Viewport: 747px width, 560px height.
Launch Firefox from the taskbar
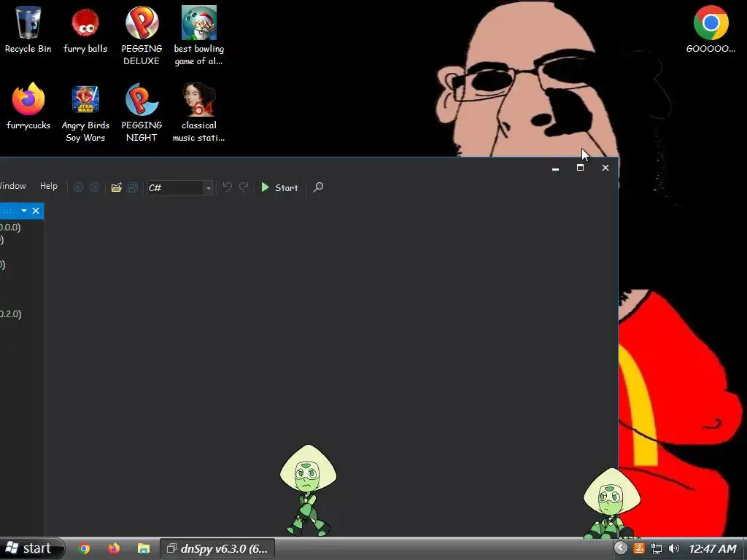pos(114,548)
